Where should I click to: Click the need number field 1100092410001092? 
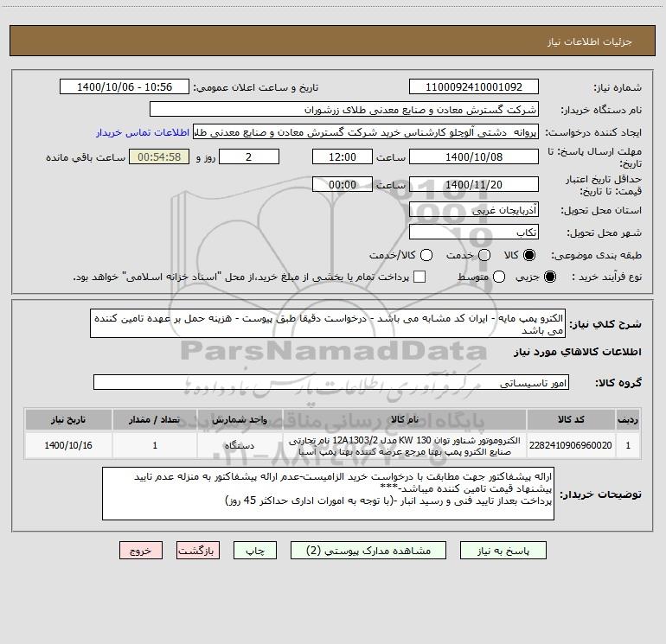point(474,87)
